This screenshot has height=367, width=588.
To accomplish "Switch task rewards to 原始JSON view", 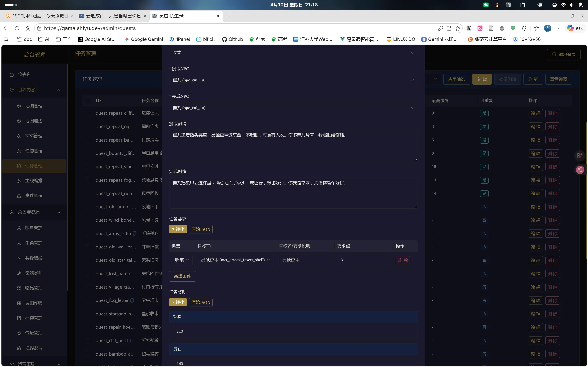I will (x=201, y=303).
